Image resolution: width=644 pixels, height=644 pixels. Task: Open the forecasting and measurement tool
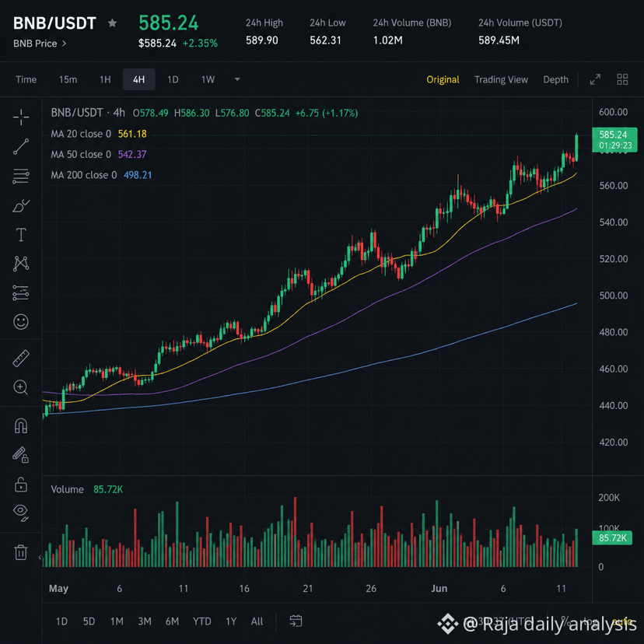pos(21,293)
